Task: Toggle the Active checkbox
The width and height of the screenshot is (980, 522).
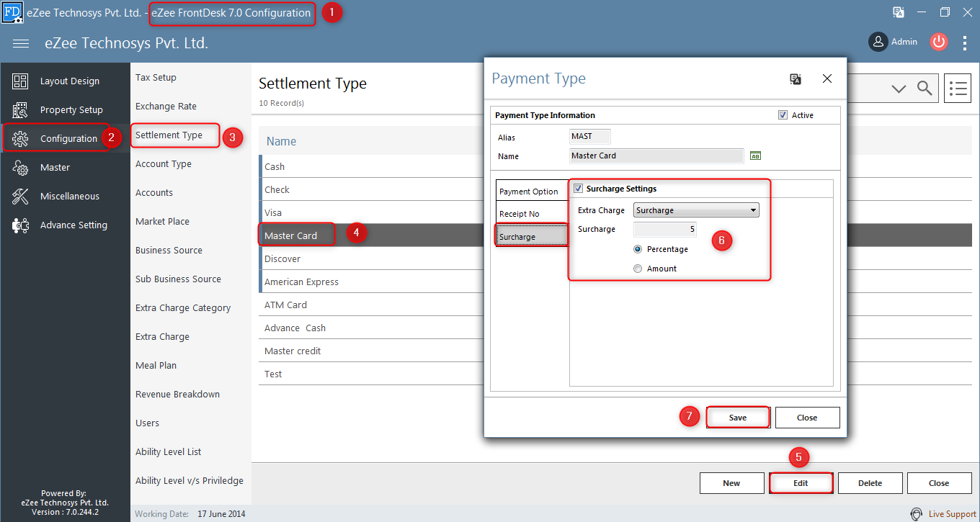Action: [x=783, y=115]
